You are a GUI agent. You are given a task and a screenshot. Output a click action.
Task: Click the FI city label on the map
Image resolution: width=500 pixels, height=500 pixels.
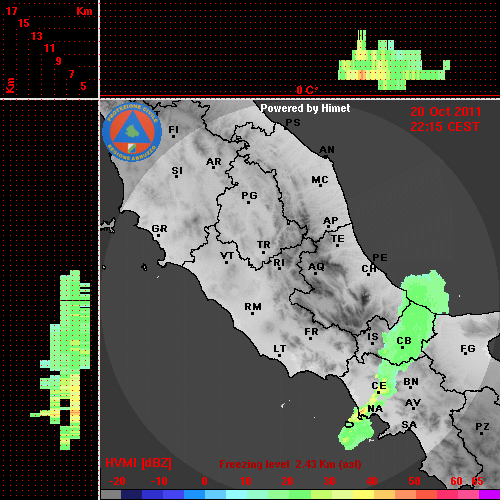point(173,129)
